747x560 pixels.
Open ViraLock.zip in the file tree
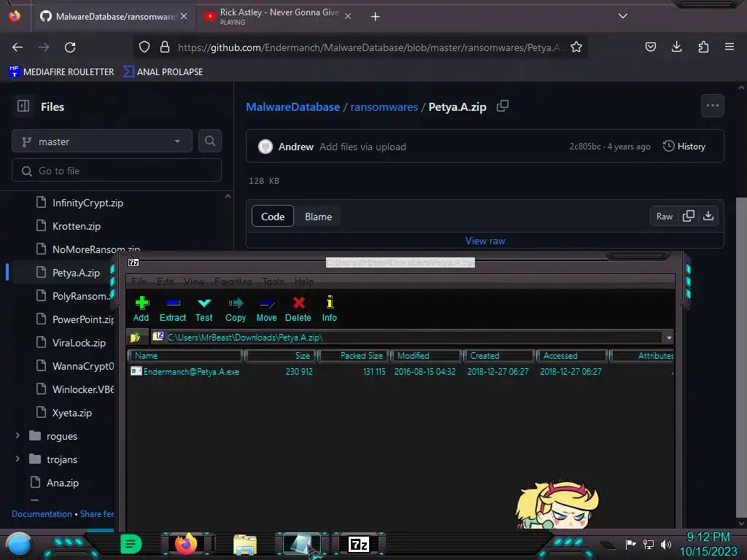pos(79,343)
